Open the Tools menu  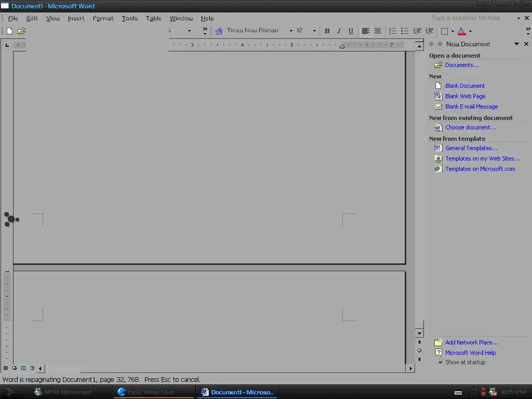tap(129, 18)
